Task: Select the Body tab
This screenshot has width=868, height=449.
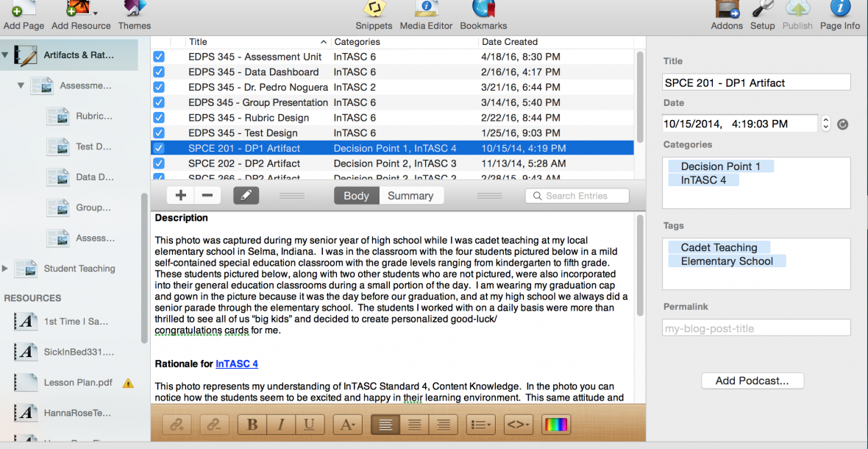Action: coord(356,196)
